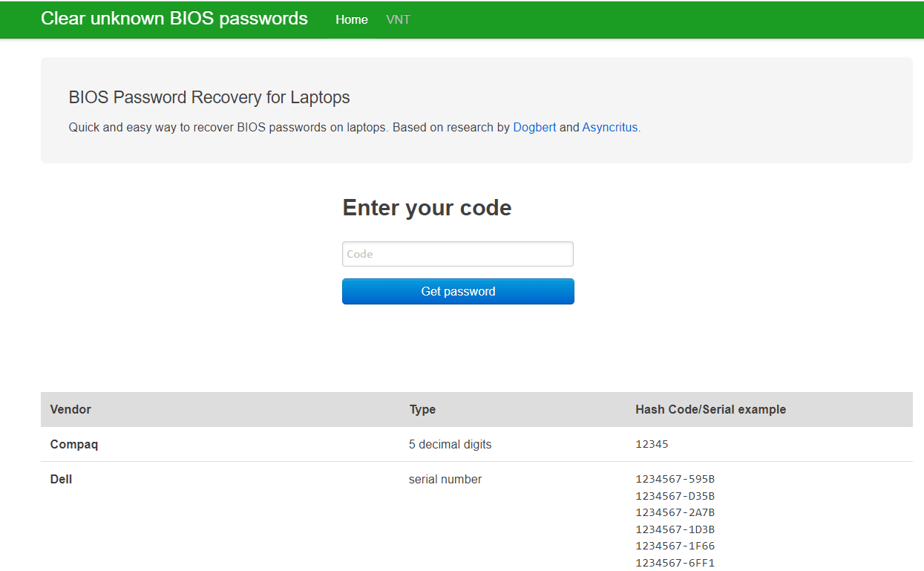Click inside the Code input field
This screenshot has height=571, width=924.
(457, 253)
